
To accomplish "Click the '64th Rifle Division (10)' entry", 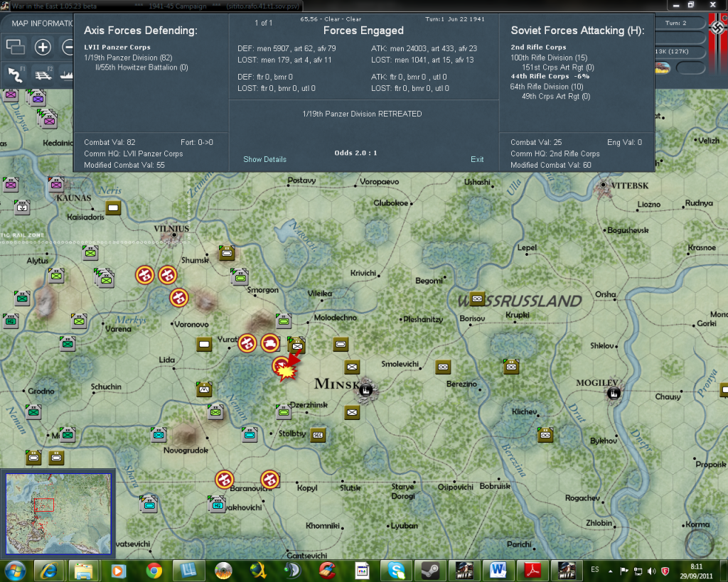I will tap(547, 86).
